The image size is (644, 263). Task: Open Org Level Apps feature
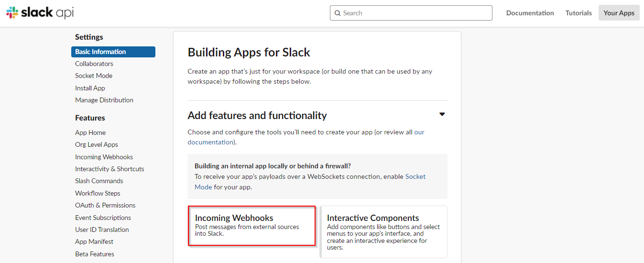97,144
